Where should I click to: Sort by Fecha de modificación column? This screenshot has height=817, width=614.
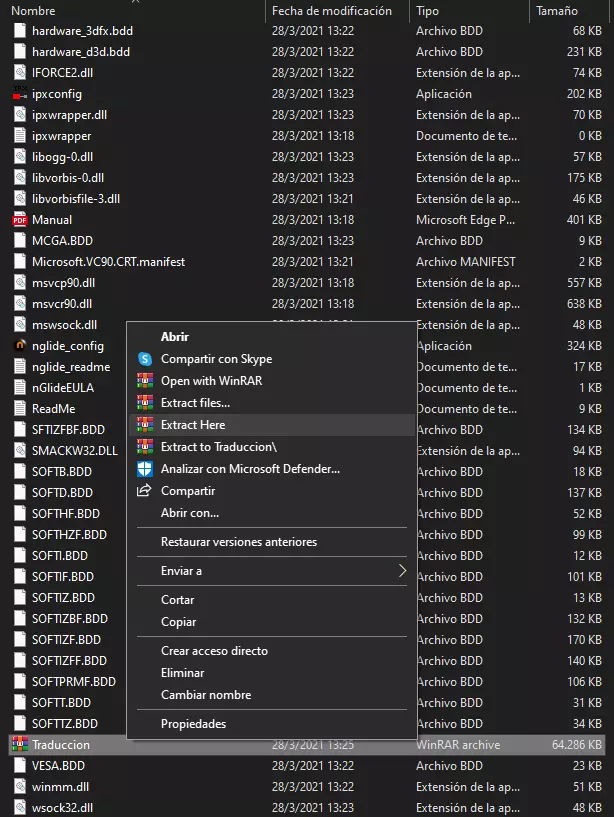point(330,11)
